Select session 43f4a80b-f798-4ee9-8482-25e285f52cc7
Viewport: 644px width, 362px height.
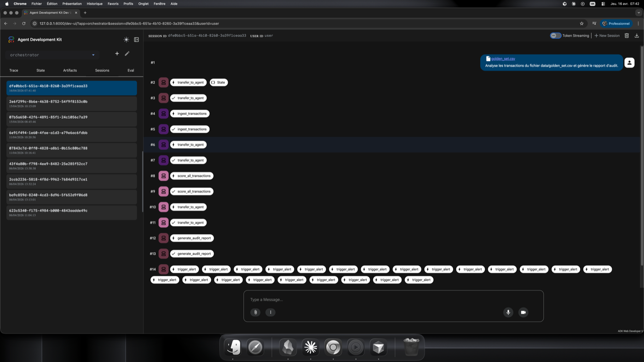[72, 166]
